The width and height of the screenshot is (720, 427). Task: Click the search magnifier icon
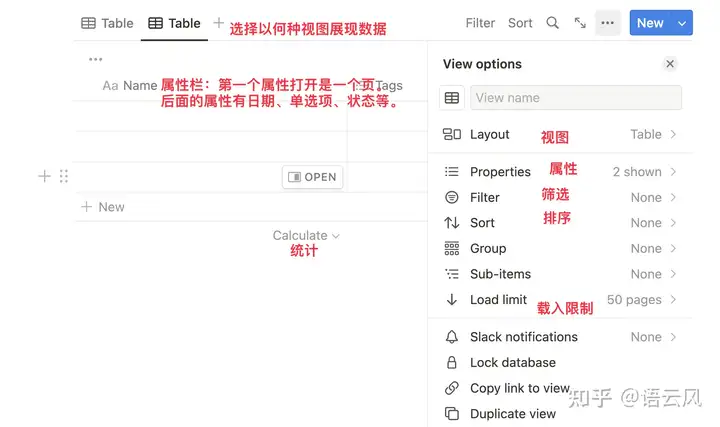point(552,23)
